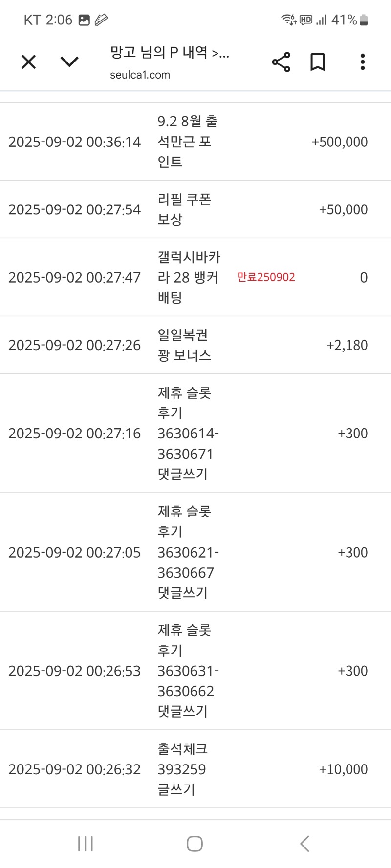This screenshot has width=391, height=868.
Task: Close the in-app browser tab
Action: tap(29, 62)
